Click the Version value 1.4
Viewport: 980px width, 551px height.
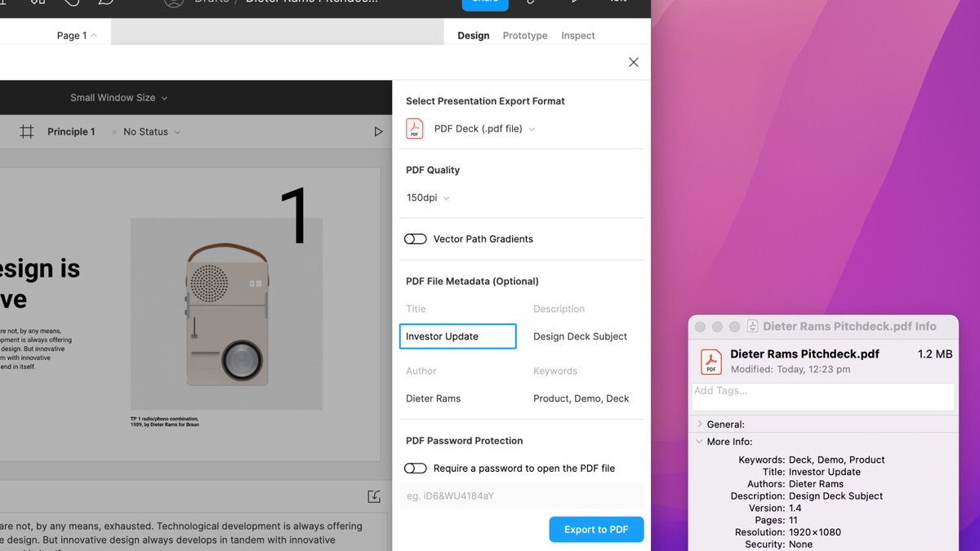pyautogui.click(x=796, y=508)
